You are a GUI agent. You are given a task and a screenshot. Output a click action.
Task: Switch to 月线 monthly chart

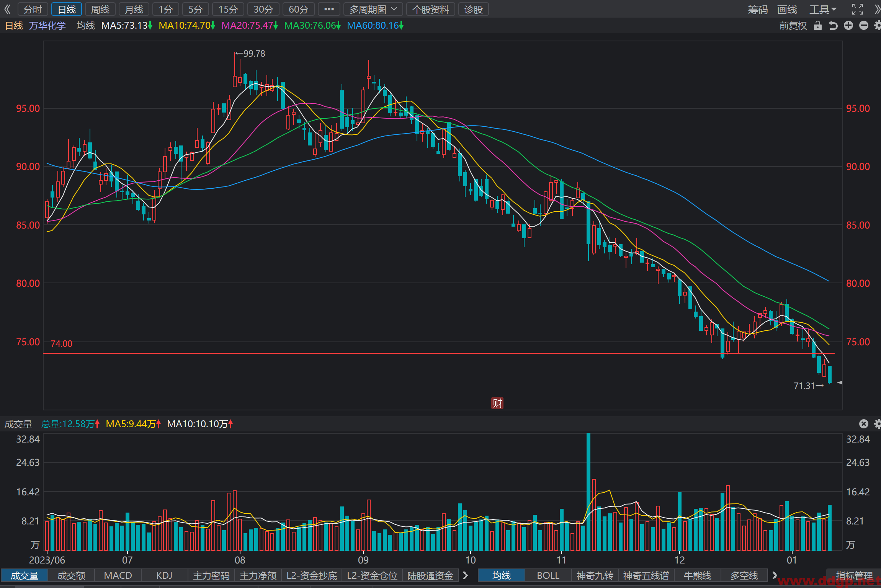pos(134,9)
